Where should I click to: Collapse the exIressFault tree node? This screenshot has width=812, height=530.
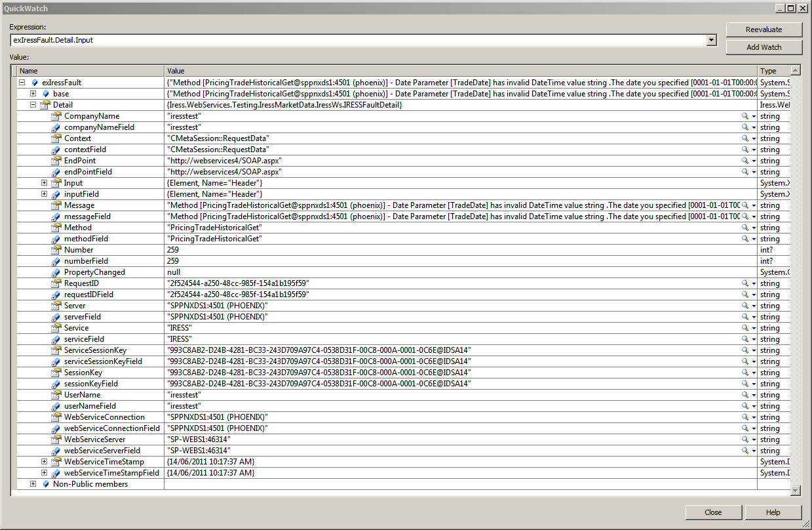point(22,83)
